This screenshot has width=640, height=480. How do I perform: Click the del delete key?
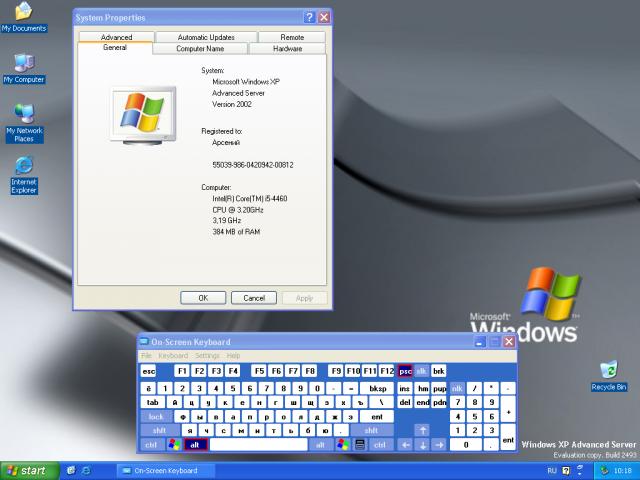click(404, 402)
